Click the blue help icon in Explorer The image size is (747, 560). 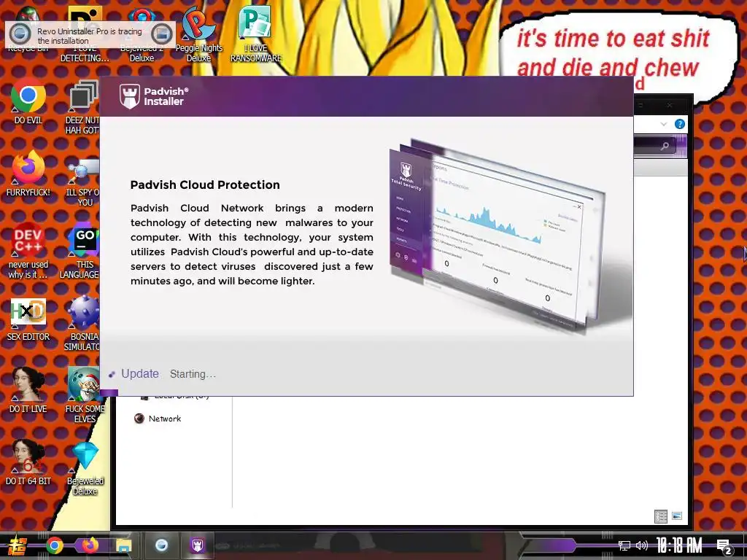[680, 124]
